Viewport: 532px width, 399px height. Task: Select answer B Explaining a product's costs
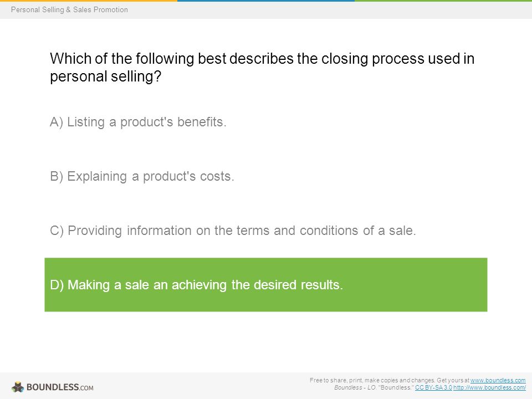(142, 176)
